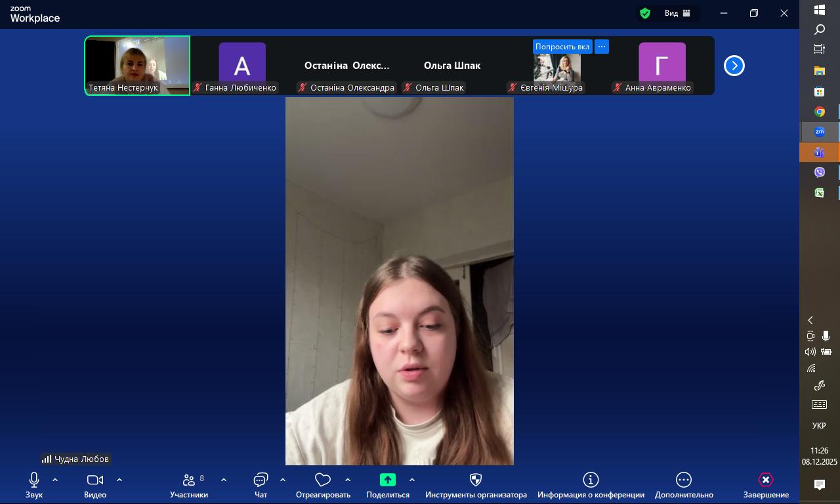Open the Participants panel

189,480
